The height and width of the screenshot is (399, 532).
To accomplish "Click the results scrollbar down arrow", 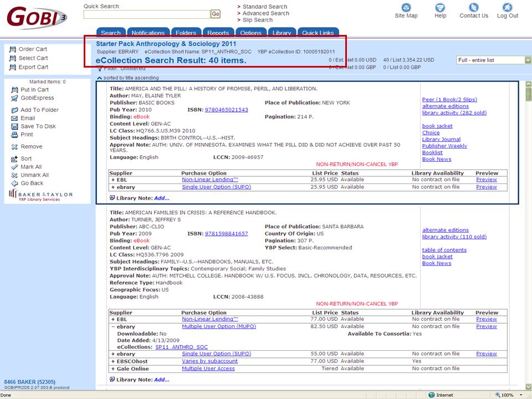I will 528,386.
